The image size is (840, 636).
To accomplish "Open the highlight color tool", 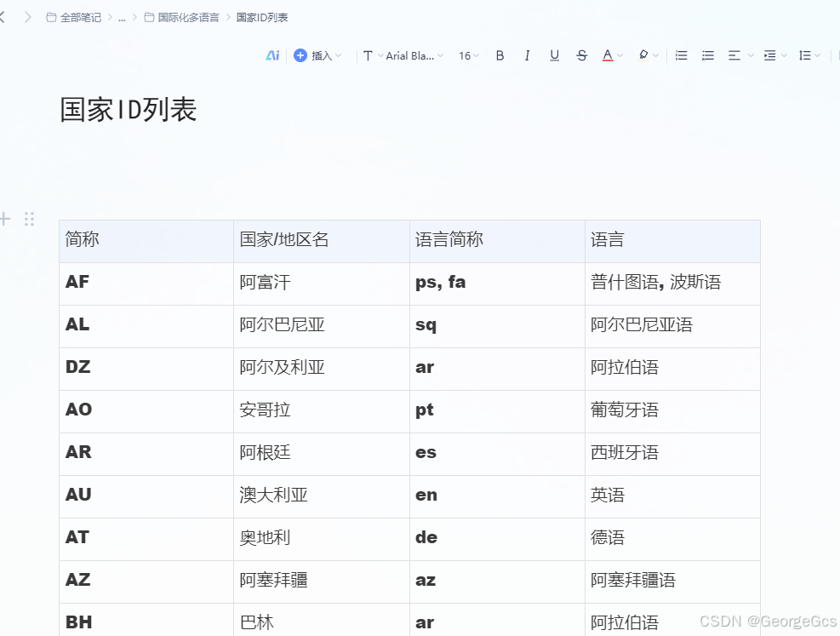I will tap(644, 55).
